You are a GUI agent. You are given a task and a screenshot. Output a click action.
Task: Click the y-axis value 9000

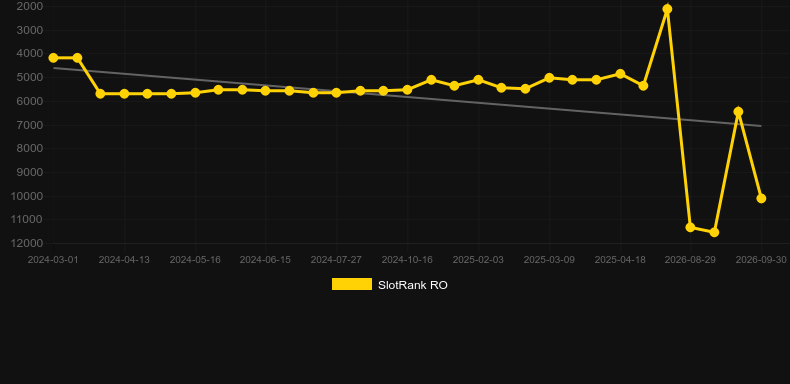[30, 172]
